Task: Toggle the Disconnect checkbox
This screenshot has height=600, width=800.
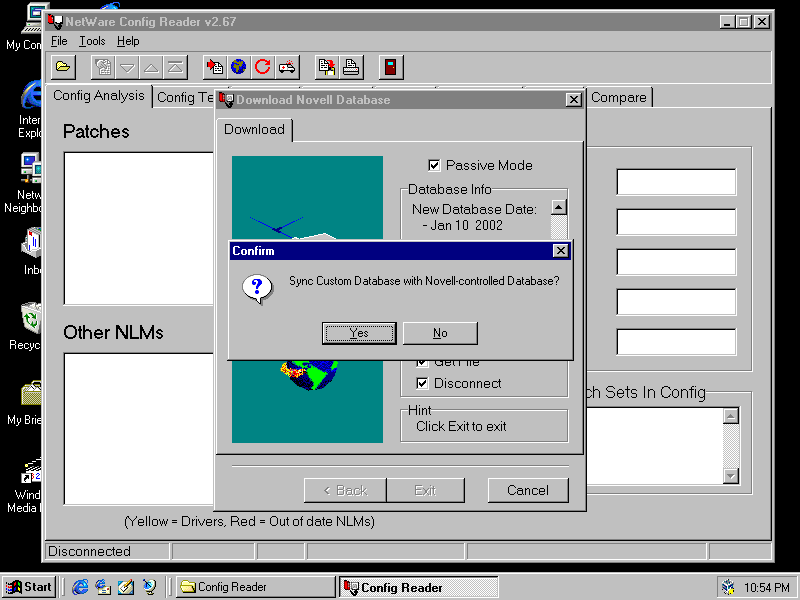Action: (x=422, y=383)
